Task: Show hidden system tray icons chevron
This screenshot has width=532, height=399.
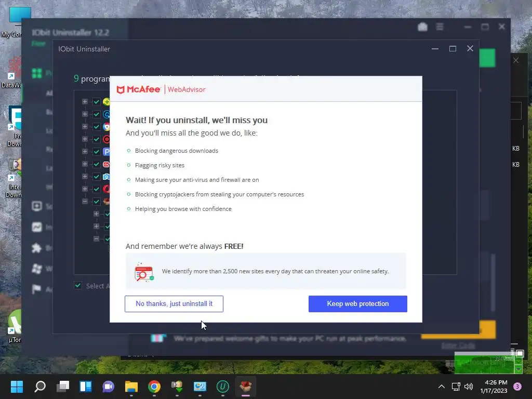Action: (x=442, y=387)
